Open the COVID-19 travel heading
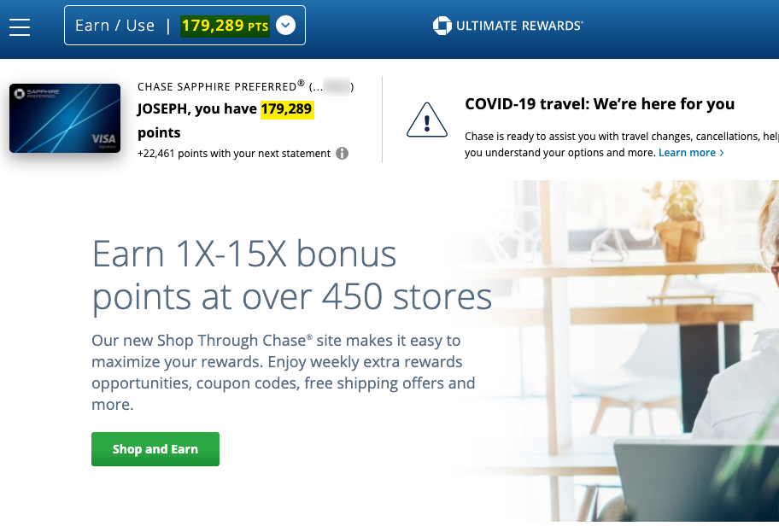The width and height of the screenshot is (779, 532). click(600, 104)
